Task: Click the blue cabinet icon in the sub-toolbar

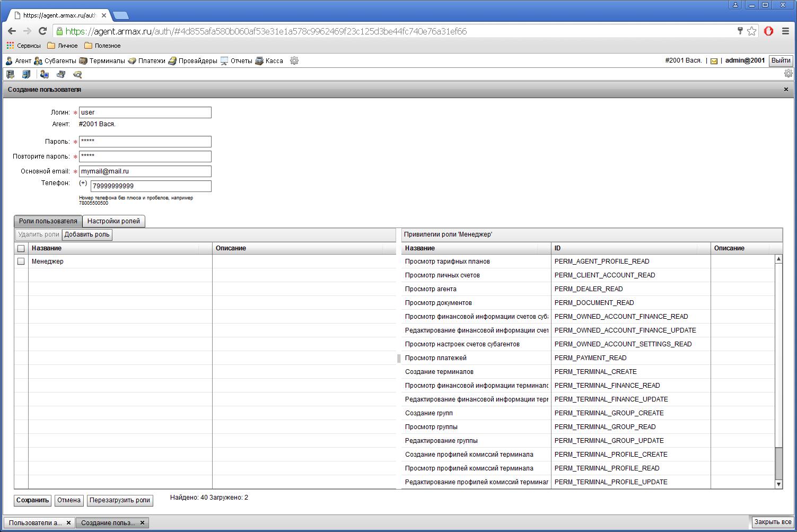Action: 26,74
